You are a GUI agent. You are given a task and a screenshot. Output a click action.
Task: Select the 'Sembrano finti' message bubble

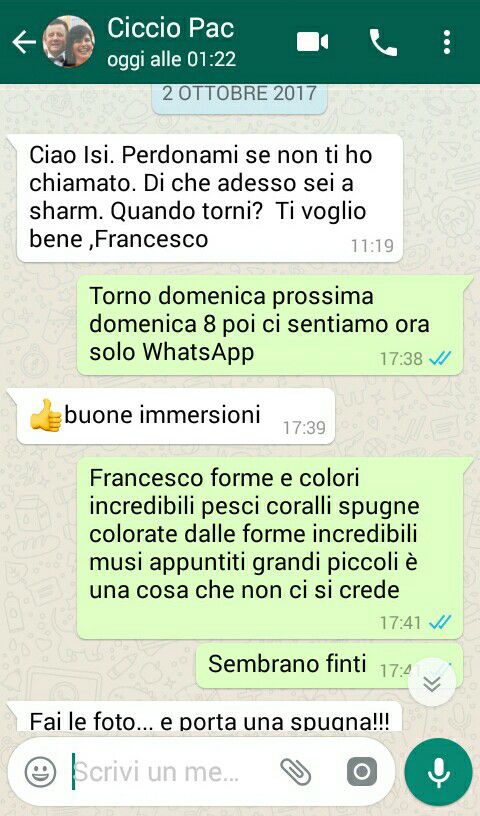coord(330,666)
